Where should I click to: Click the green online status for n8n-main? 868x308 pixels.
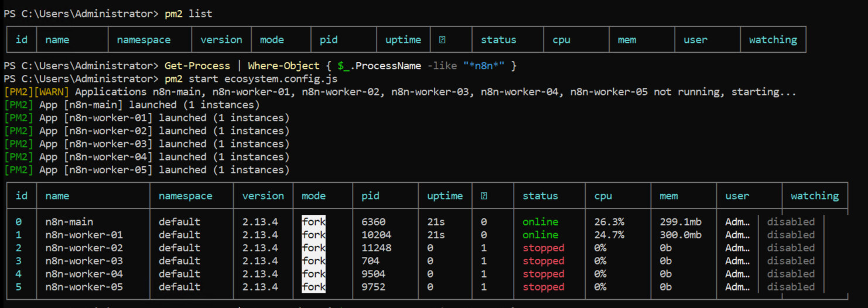click(540, 222)
